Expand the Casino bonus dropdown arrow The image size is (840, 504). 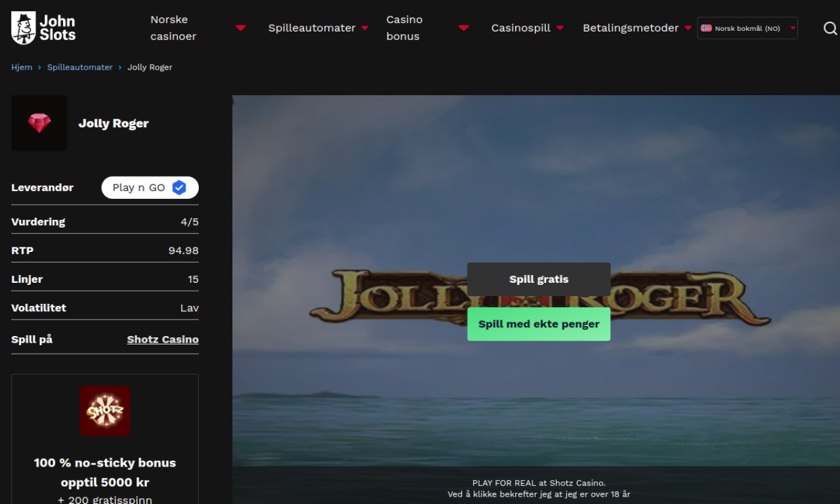(464, 28)
